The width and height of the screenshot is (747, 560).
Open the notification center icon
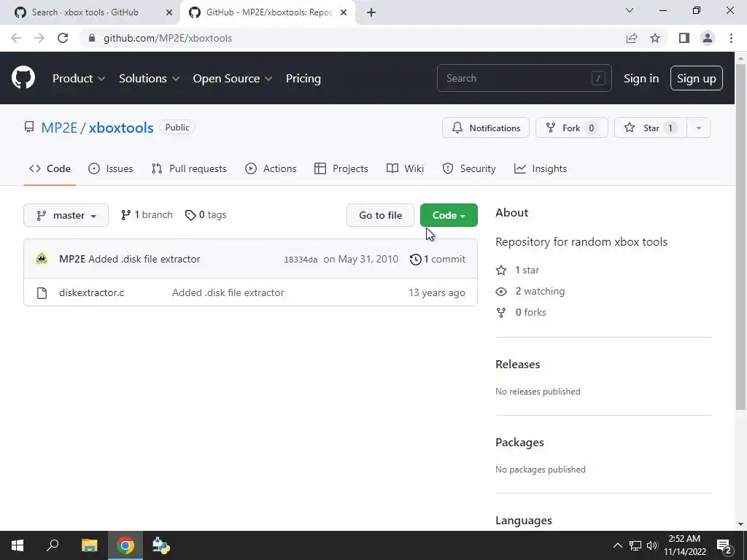pos(724,545)
